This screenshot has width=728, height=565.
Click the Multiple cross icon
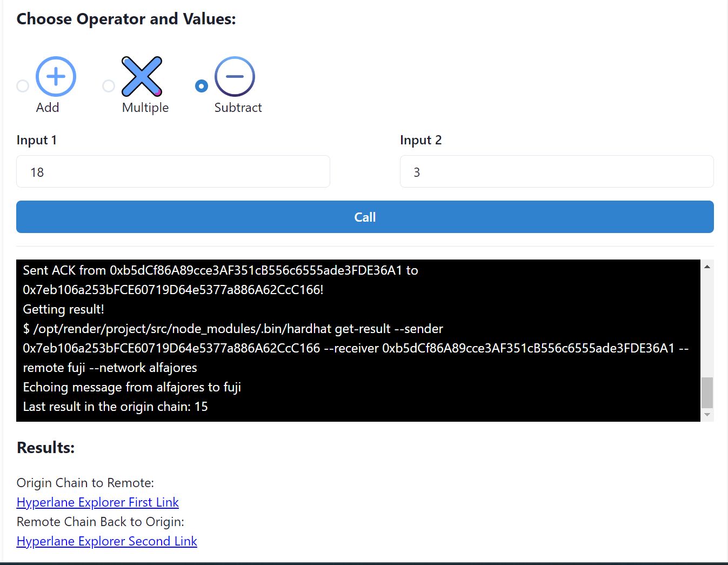click(x=142, y=76)
